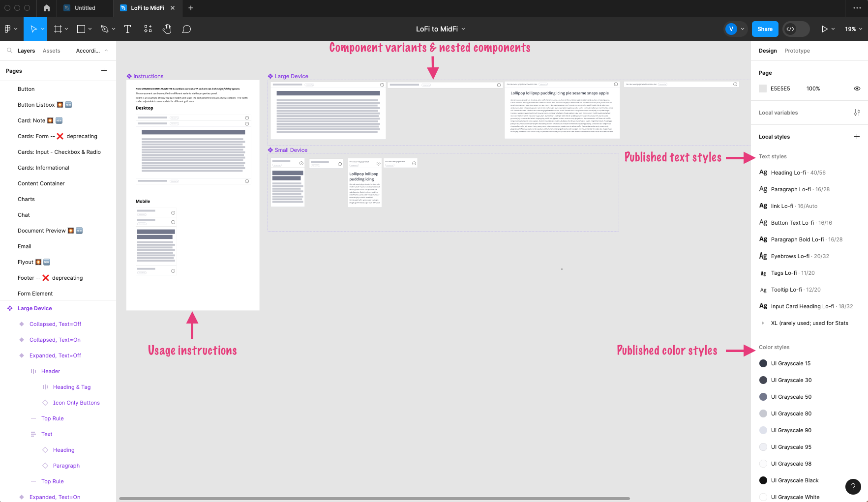Open the zoom level dropdown
The width and height of the screenshot is (868, 502).
tap(853, 29)
